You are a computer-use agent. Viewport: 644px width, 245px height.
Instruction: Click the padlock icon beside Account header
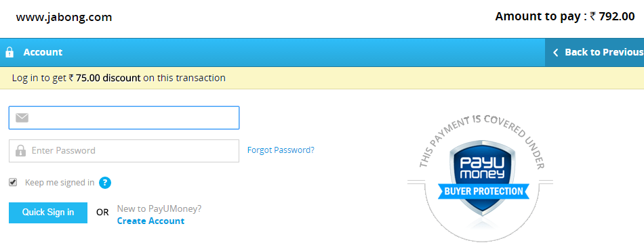click(9, 53)
